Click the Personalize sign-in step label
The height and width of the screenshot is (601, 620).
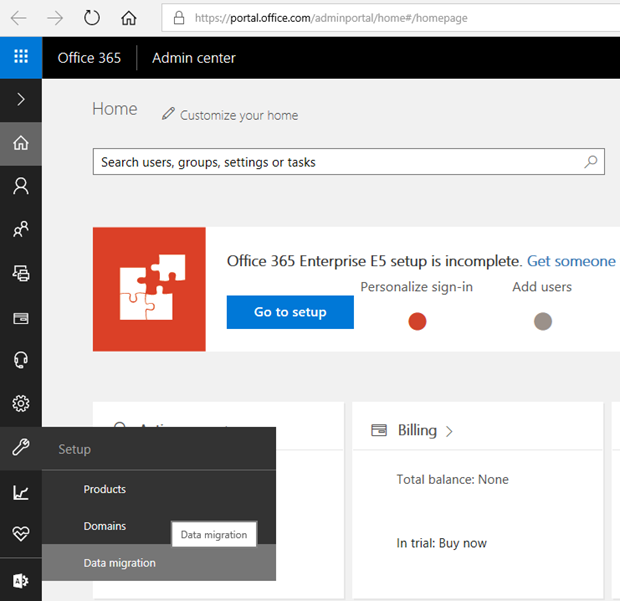pyautogui.click(x=416, y=287)
